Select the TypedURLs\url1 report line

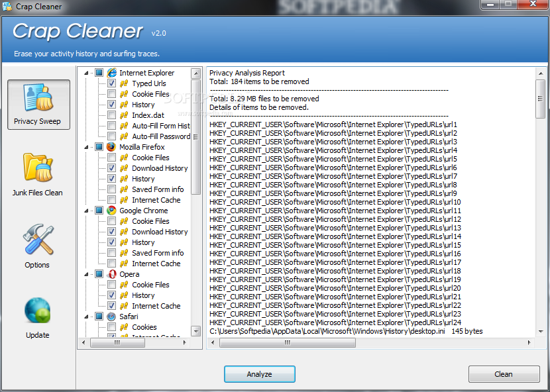tap(333, 124)
